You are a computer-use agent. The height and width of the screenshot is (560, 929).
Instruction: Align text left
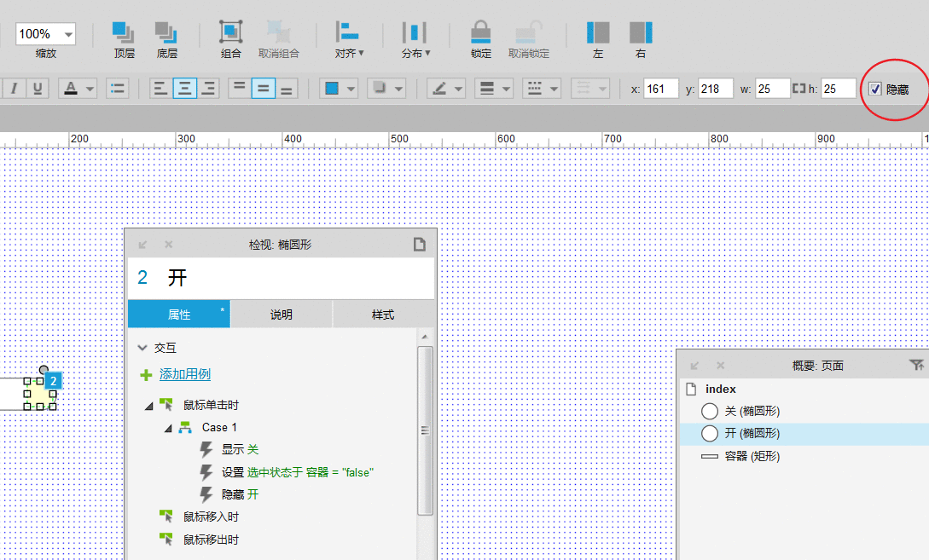pos(160,89)
